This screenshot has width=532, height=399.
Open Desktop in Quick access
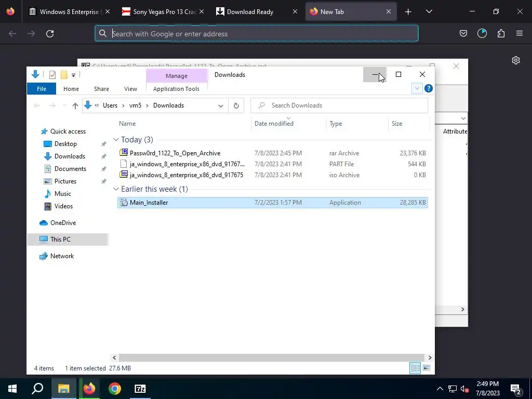(65, 144)
